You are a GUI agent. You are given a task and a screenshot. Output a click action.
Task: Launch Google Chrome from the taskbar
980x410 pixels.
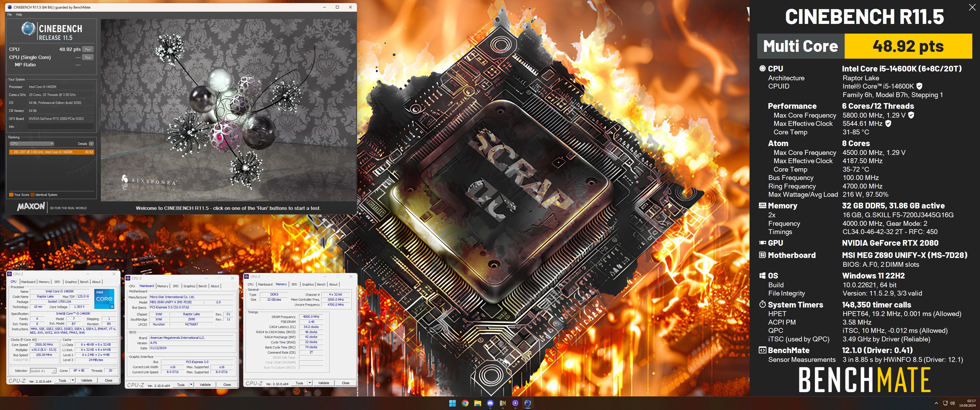[x=465, y=403]
